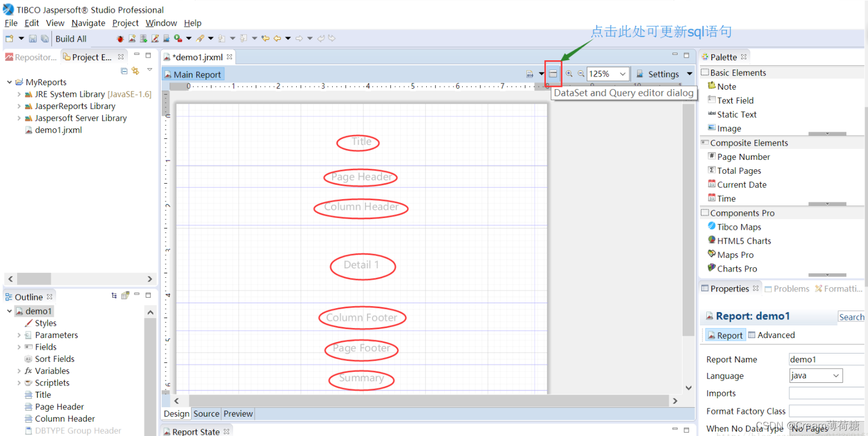868x436 pixels.
Task: Click the new data adapter icon
Action: click(x=143, y=39)
